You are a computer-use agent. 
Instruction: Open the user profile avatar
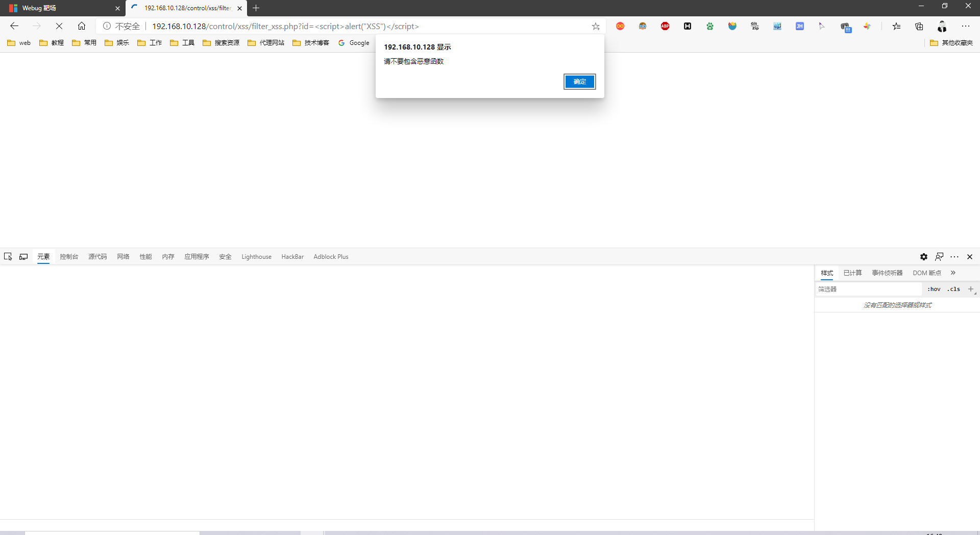tap(942, 26)
